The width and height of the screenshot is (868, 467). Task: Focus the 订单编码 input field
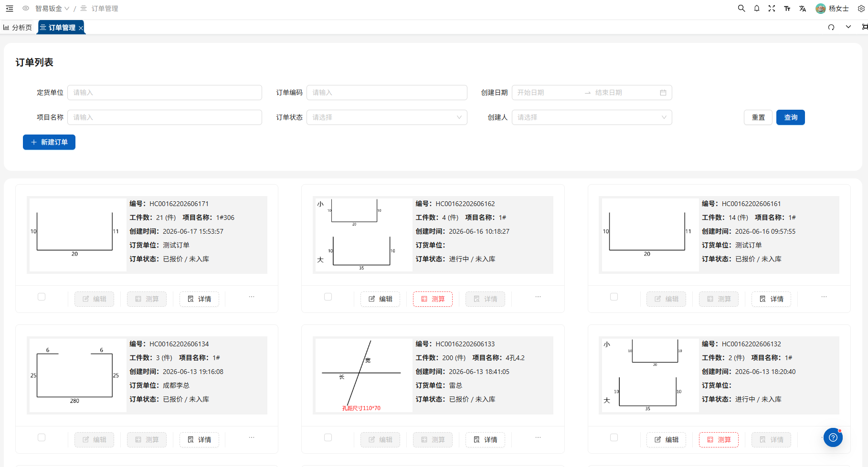pos(387,93)
